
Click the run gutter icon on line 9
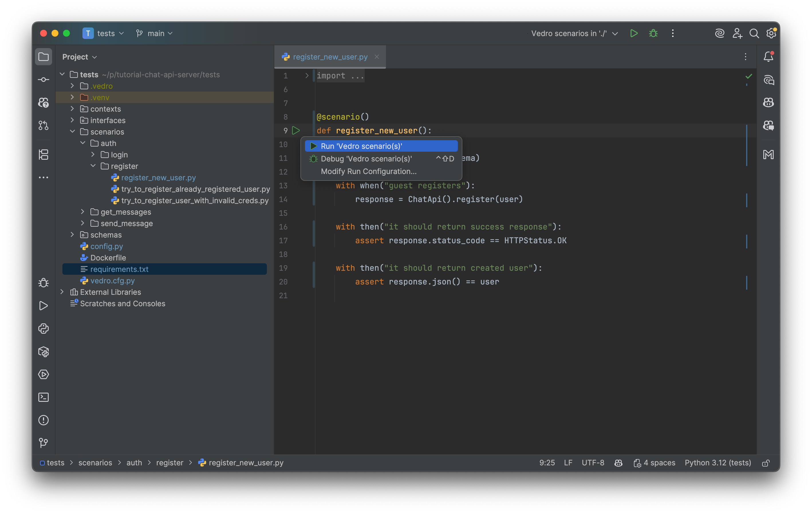click(296, 131)
